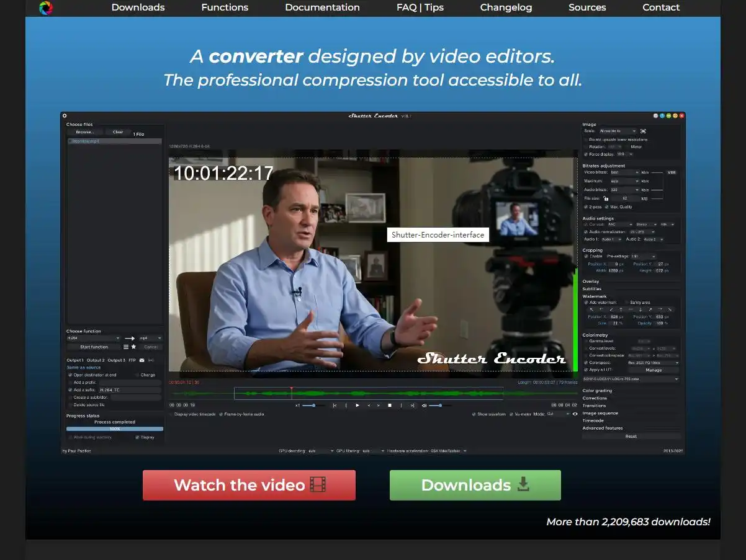Open the Hardware acceleration dropdown
Screen dimensions: 746x560
point(448,451)
